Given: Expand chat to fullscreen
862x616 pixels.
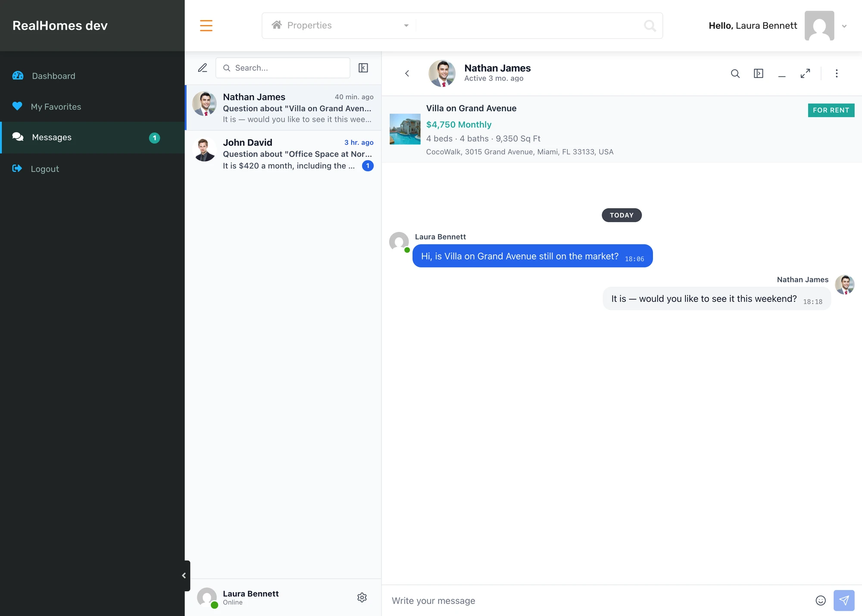Looking at the screenshot, I should [805, 74].
